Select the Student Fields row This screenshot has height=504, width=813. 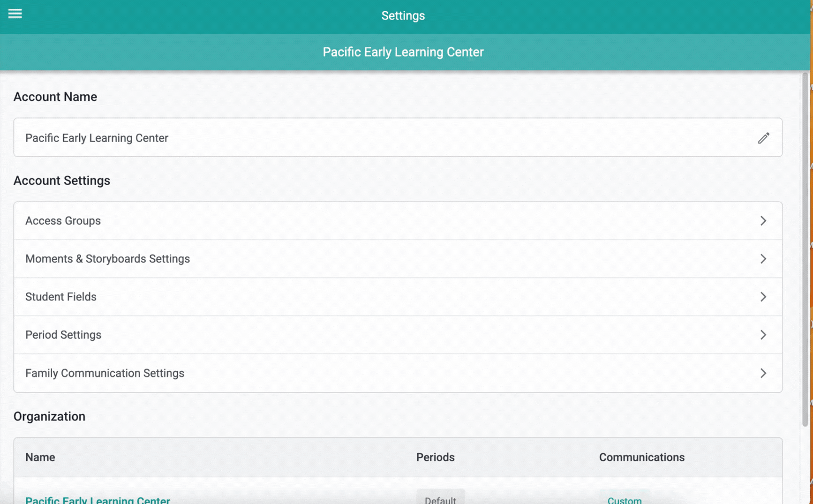[x=398, y=297]
